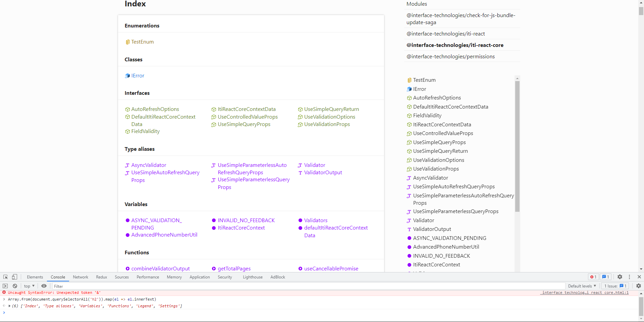Viewport: 644px width, 322px height.
Task: Click the interface icon beside AutoRefreshOptions
Action: pos(127,109)
